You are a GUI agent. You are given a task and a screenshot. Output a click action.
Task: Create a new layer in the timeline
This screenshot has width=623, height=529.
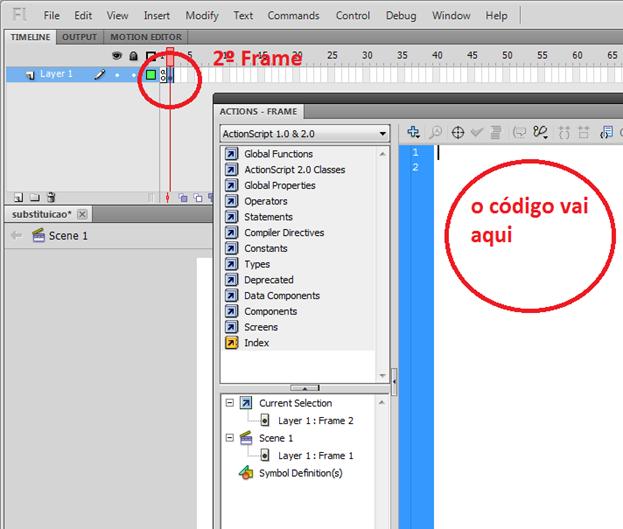(x=18, y=197)
